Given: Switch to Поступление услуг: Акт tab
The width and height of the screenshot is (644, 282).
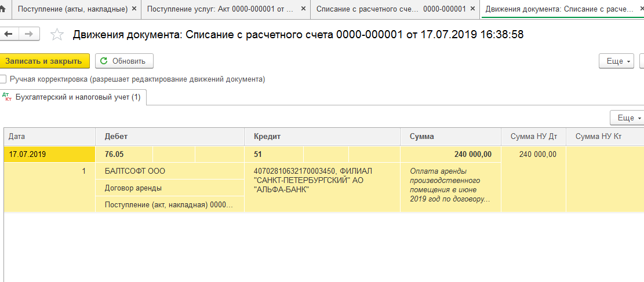Looking at the screenshot, I should tap(220, 9).
